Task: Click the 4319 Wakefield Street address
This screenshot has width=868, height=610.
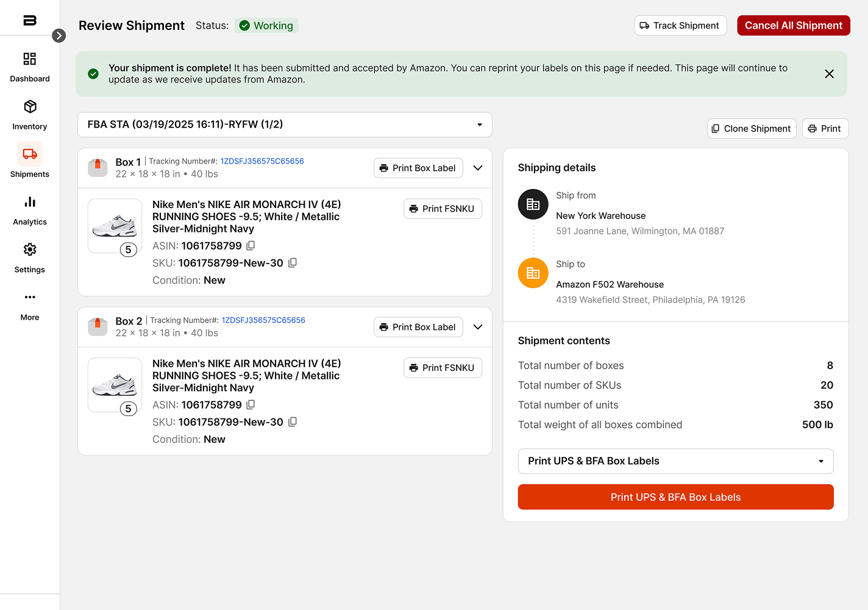Action: 650,300
